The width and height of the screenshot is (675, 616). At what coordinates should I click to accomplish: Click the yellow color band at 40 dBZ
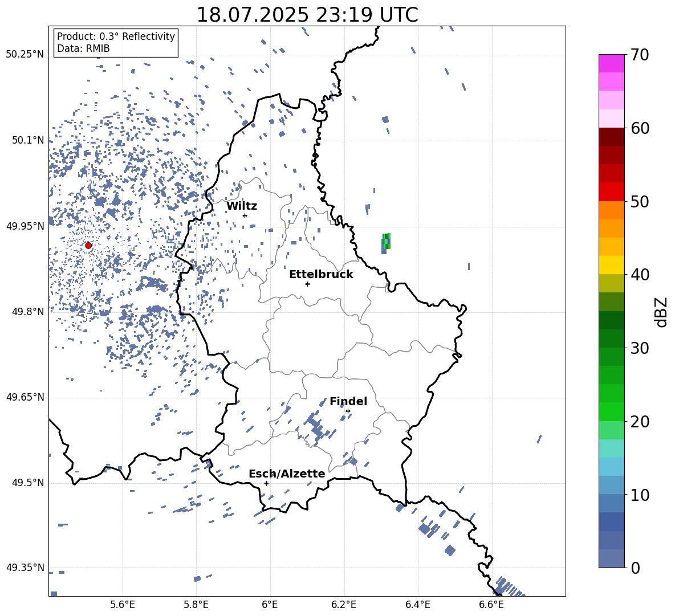(612, 265)
